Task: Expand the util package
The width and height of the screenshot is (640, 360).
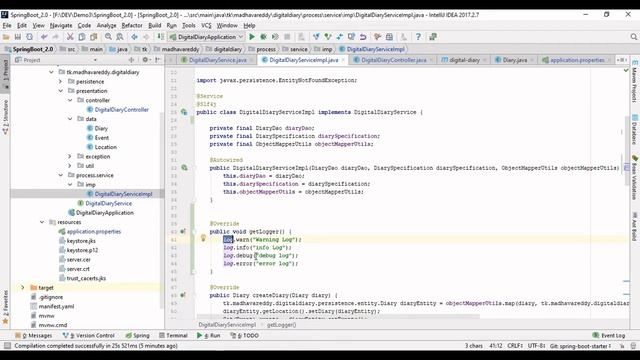Action: tap(70, 166)
